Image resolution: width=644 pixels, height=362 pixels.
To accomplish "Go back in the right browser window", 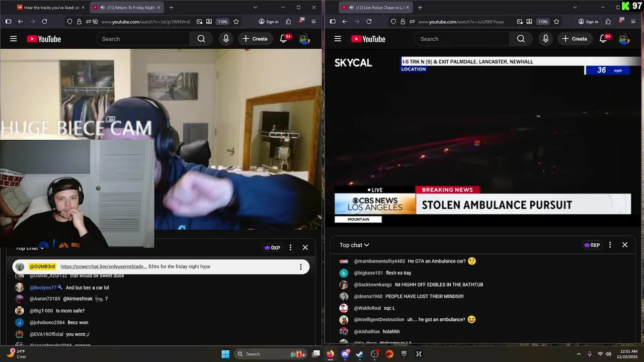I will pos(345,22).
